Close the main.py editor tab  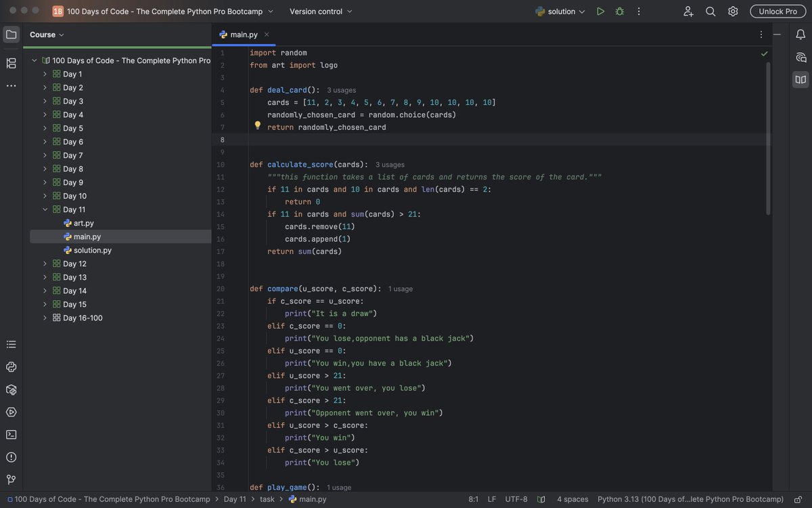pyautogui.click(x=267, y=35)
